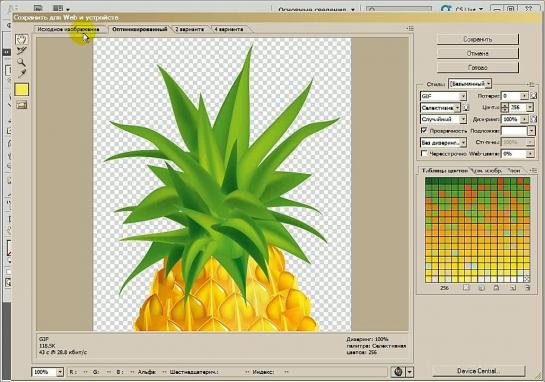Switch to the Оптимизированный tab
Viewport: 545px width, 382px height.
pos(139,29)
